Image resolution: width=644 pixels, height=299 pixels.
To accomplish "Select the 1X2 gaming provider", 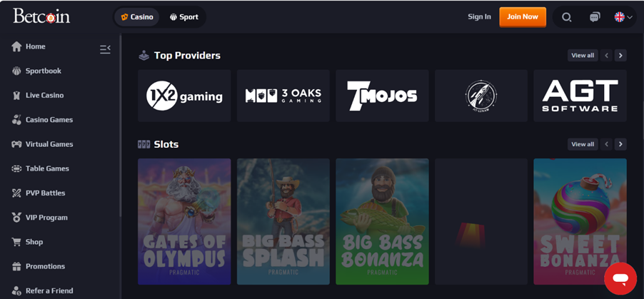I will pos(184,96).
